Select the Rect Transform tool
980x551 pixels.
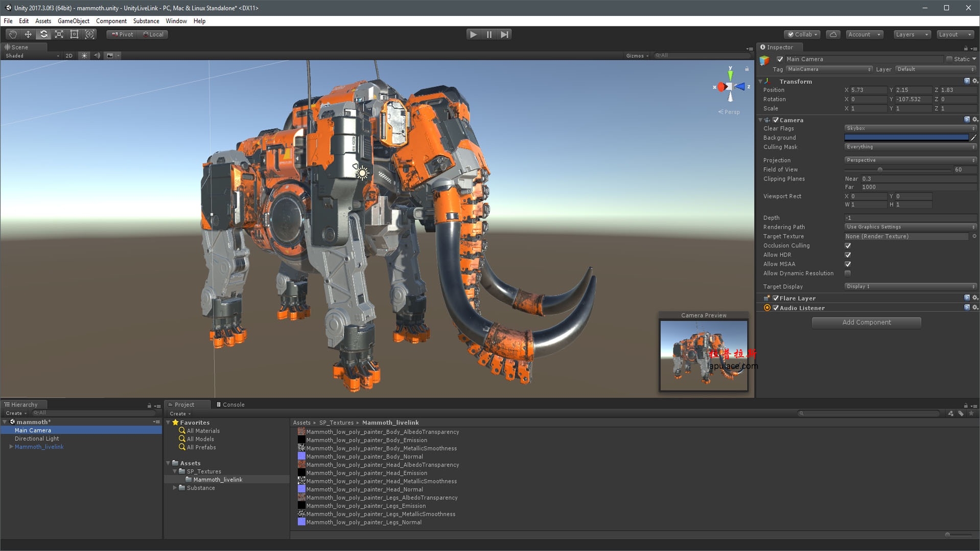[74, 34]
